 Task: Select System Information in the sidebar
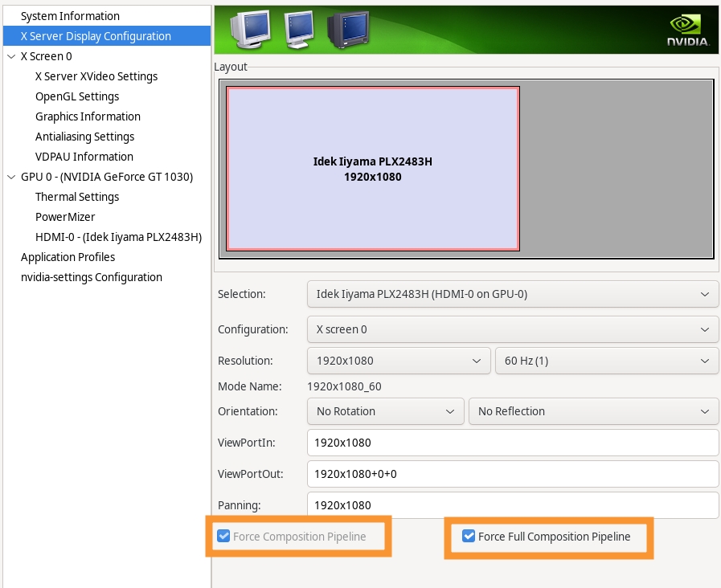point(70,16)
